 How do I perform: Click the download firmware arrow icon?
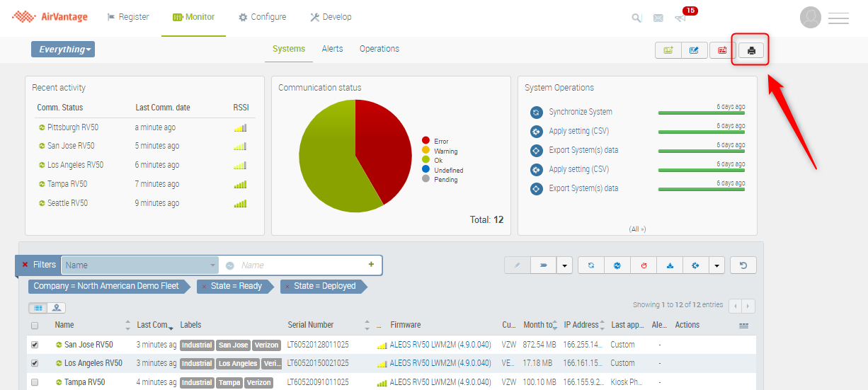pyautogui.click(x=669, y=265)
